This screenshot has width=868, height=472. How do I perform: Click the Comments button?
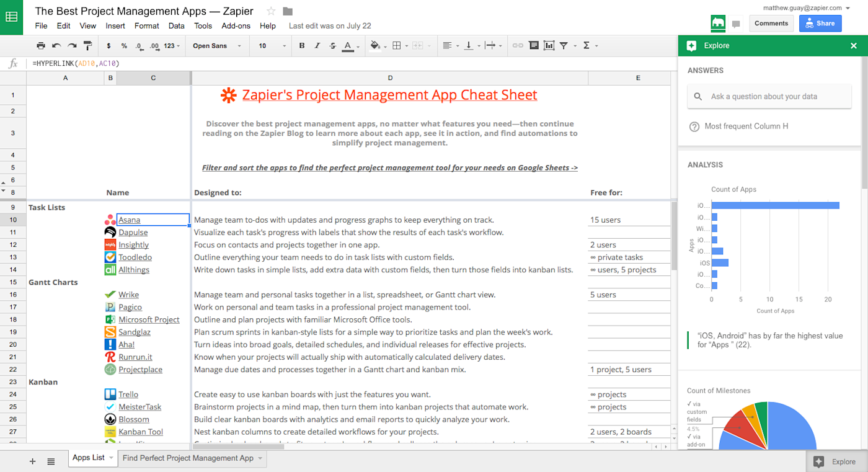click(771, 24)
